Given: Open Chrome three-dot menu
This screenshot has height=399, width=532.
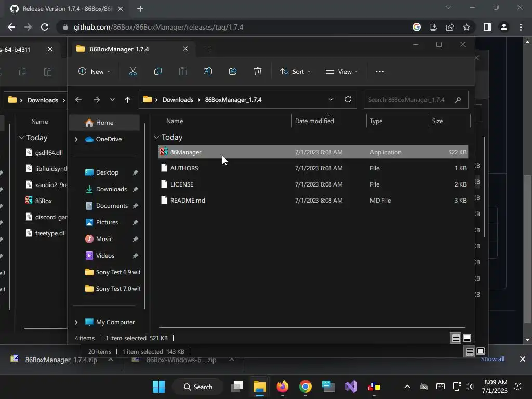Looking at the screenshot, I should (x=521, y=27).
